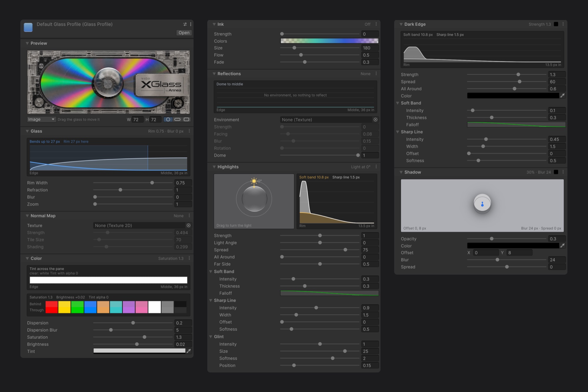Select the rounded rectangle glass shape button

[186, 119]
